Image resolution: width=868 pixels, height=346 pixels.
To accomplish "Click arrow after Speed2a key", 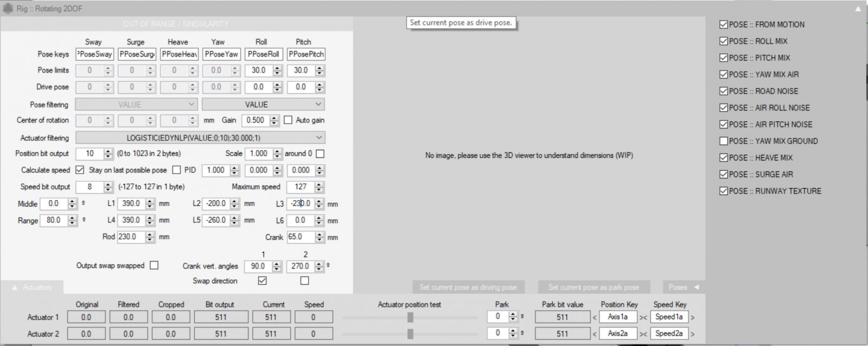I will coord(692,334).
